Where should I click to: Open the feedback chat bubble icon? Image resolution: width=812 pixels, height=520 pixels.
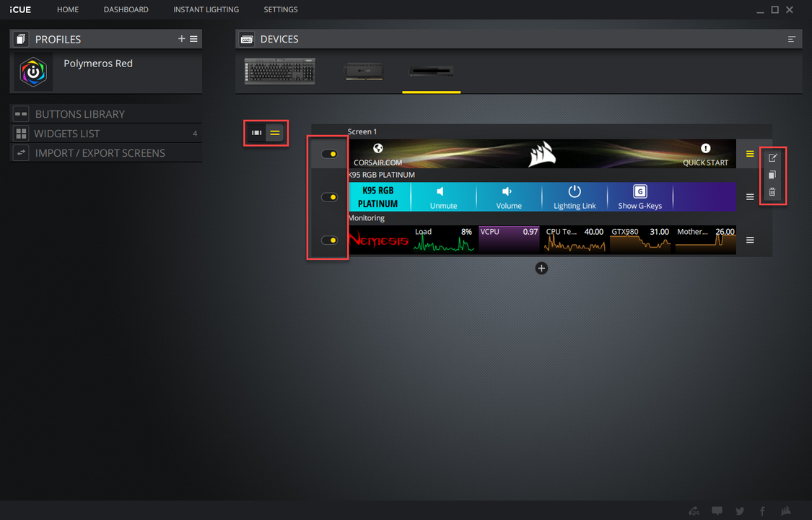tap(717, 511)
